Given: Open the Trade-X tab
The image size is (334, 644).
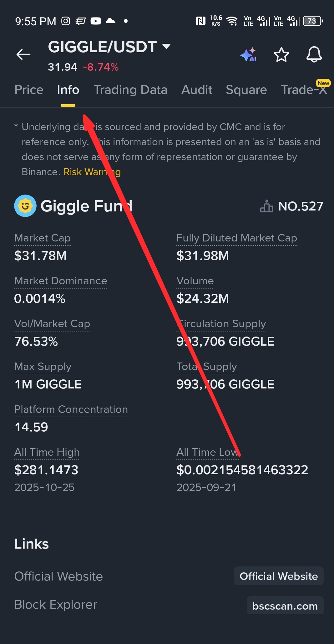Looking at the screenshot, I should (x=303, y=90).
